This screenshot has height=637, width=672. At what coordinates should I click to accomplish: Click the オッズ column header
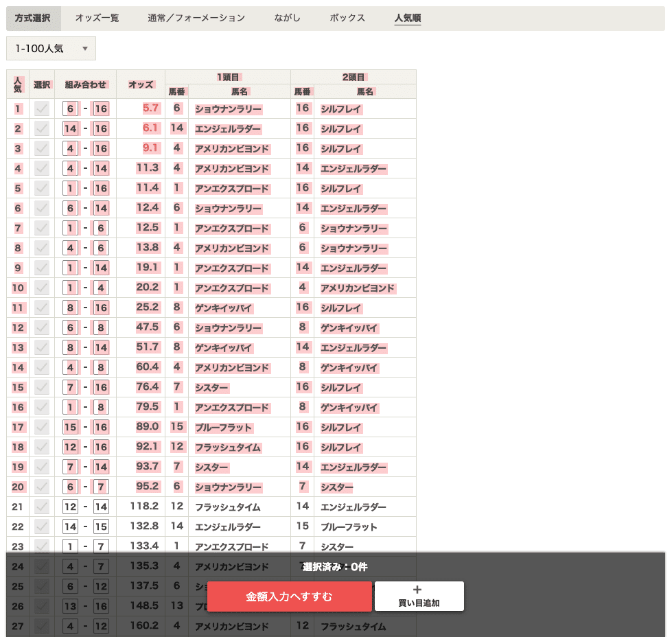point(141,84)
